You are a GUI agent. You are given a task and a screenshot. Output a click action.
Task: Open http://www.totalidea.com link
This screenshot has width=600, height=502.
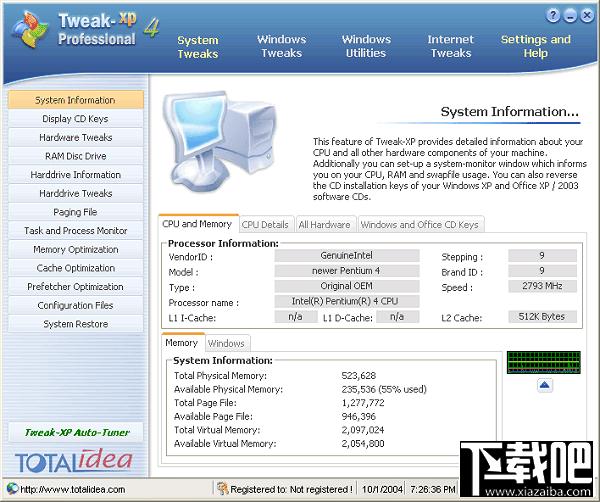click(x=72, y=489)
